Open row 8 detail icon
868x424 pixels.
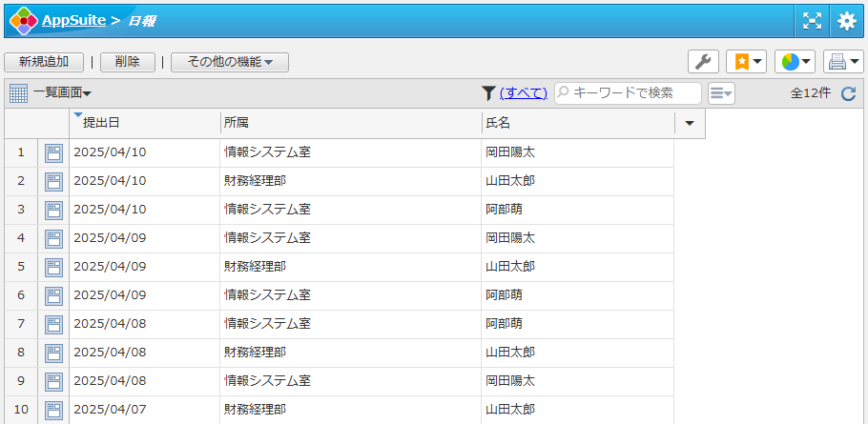[53, 353]
